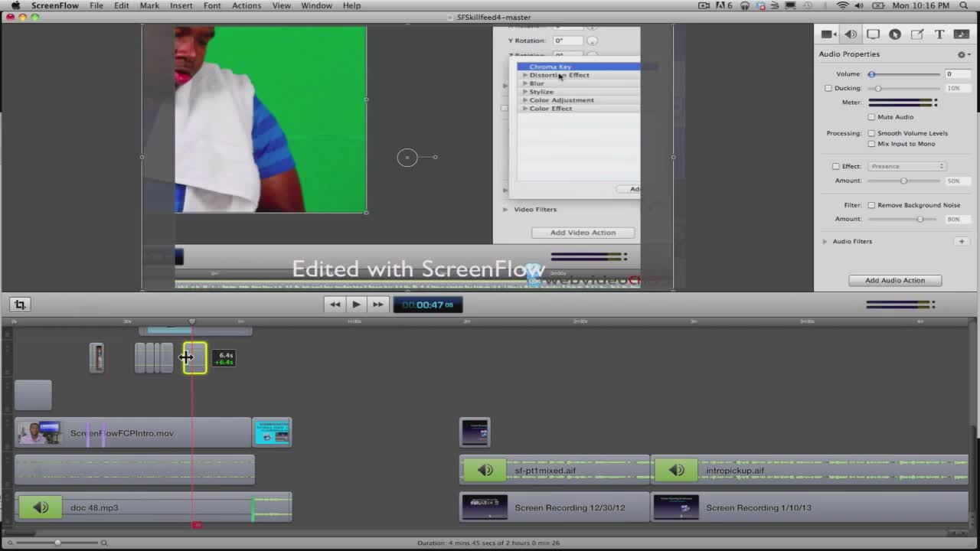Select Screen Recording 1/10/13 clip

pyautogui.click(x=809, y=507)
